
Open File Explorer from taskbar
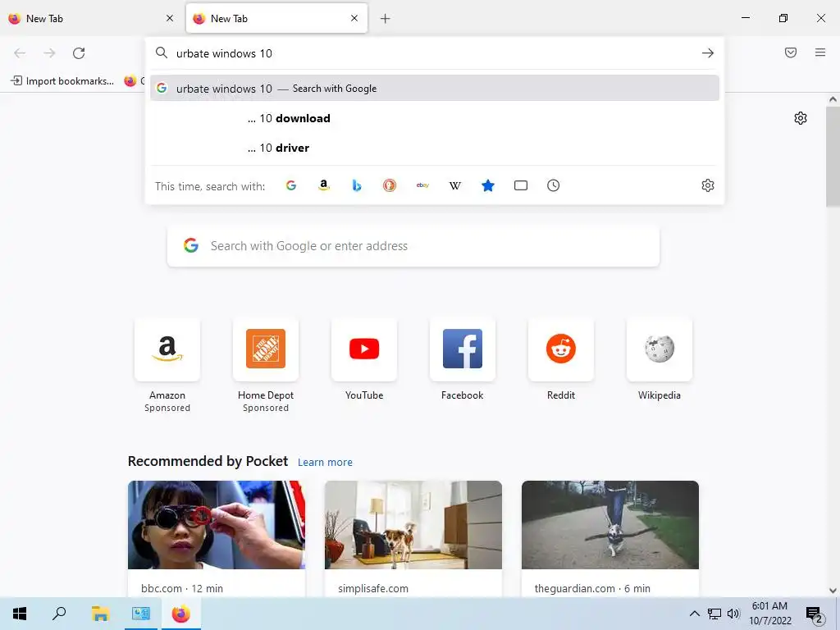(x=100, y=614)
